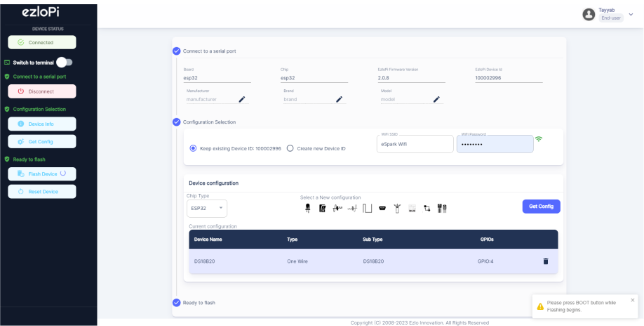The image size is (644, 326).
Task: Close the BOOT button warning notification
Action: [x=633, y=300]
